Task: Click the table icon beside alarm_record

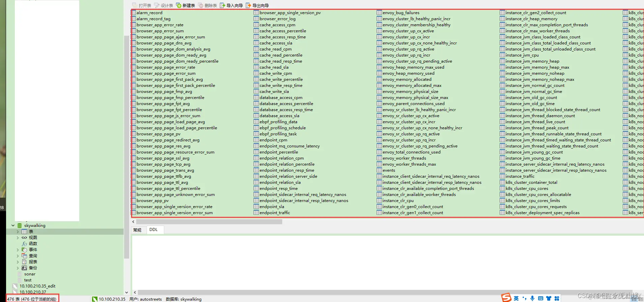Action: tap(134, 13)
